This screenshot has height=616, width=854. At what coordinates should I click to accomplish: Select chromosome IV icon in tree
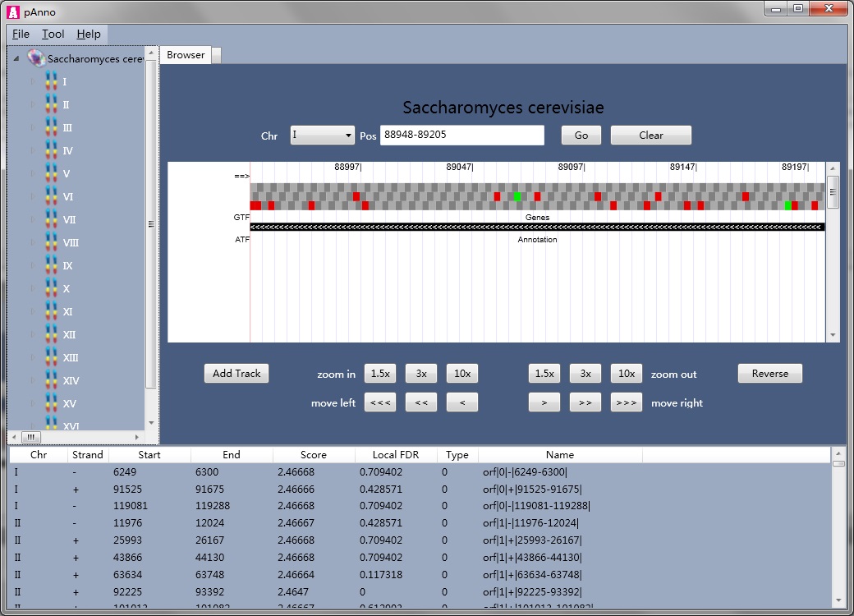point(51,149)
